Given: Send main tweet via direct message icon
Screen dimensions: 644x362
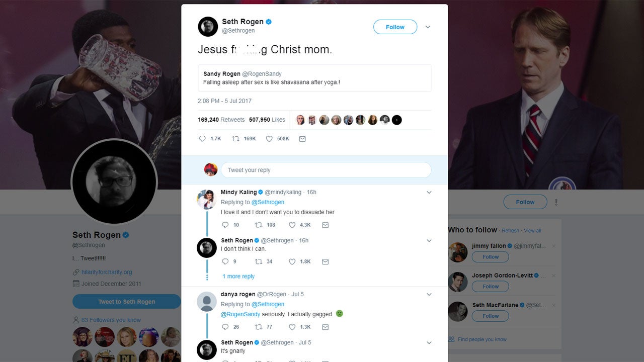Looking at the screenshot, I should click(x=302, y=139).
